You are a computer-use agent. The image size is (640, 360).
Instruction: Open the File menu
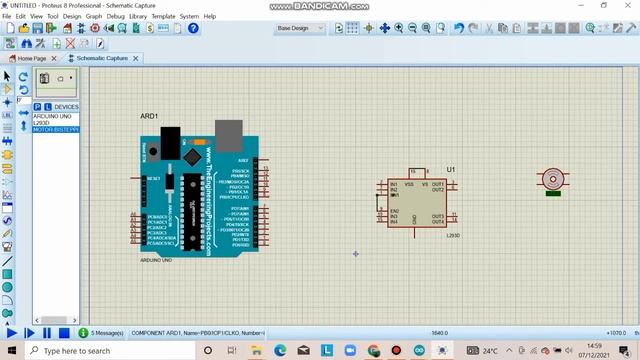(7, 16)
